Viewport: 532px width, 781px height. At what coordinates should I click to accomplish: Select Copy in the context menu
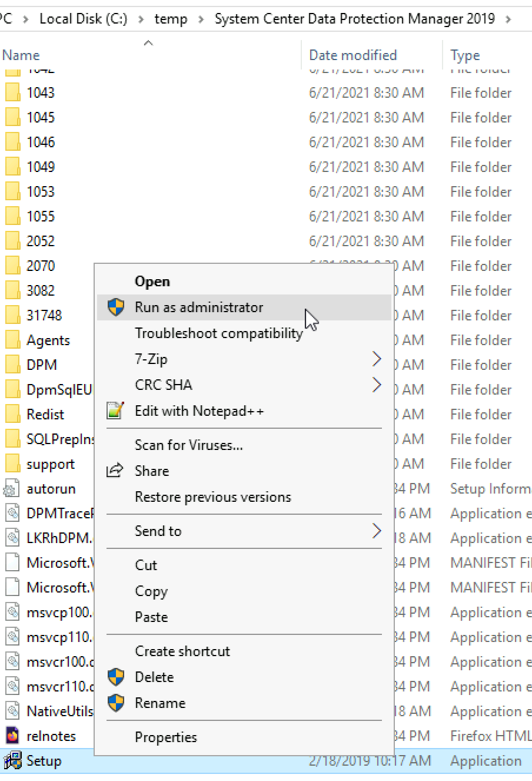coord(151,591)
